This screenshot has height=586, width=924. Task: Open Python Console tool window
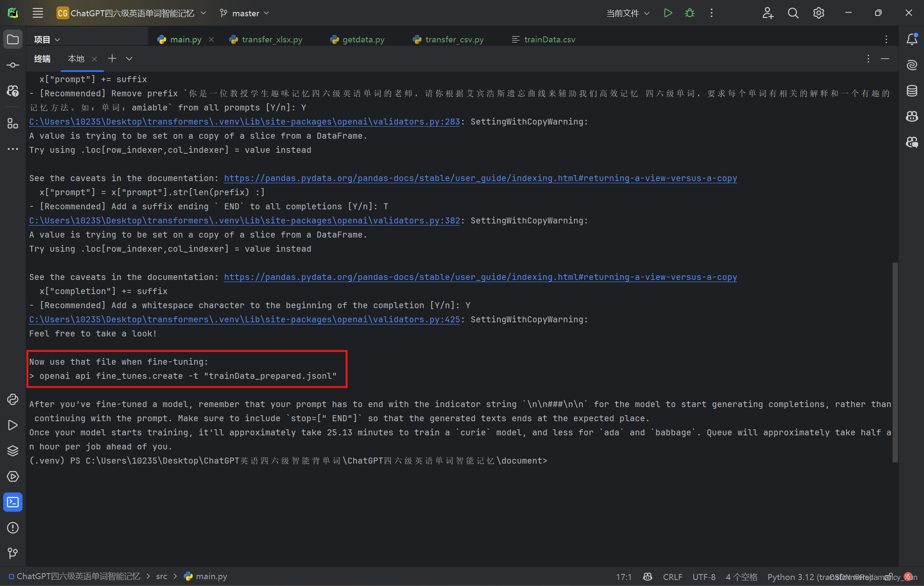13,399
